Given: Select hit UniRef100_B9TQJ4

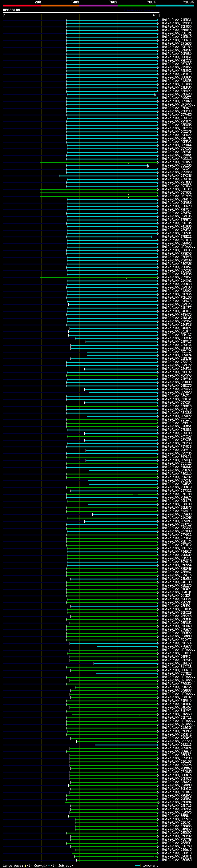Looking at the screenshot, I should (176, 240).
